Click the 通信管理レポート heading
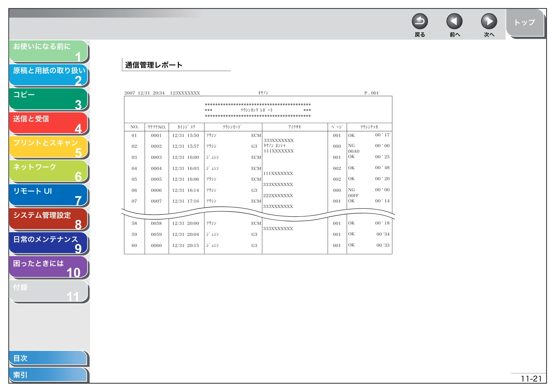 pos(153,65)
